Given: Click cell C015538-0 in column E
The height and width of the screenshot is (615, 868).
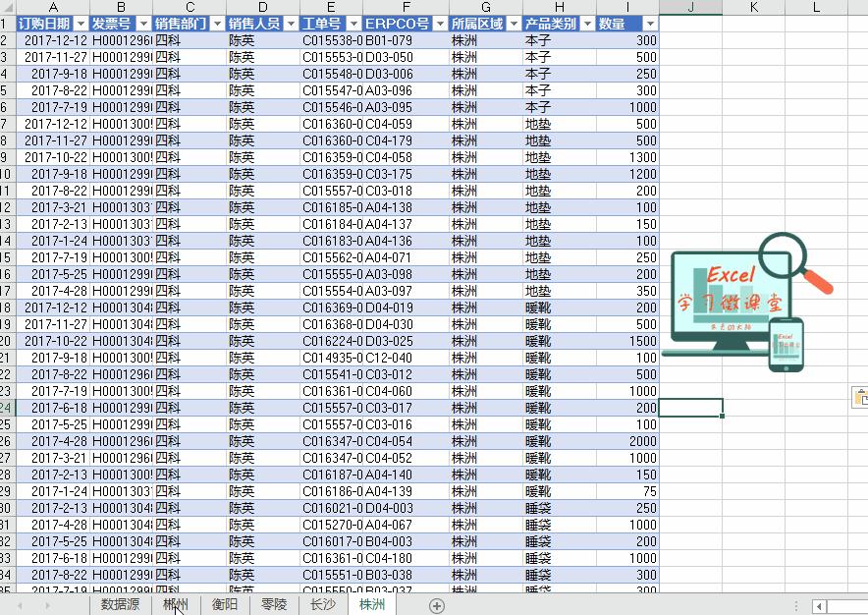Looking at the screenshot, I should pyautogui.click(x=331, y=40).
